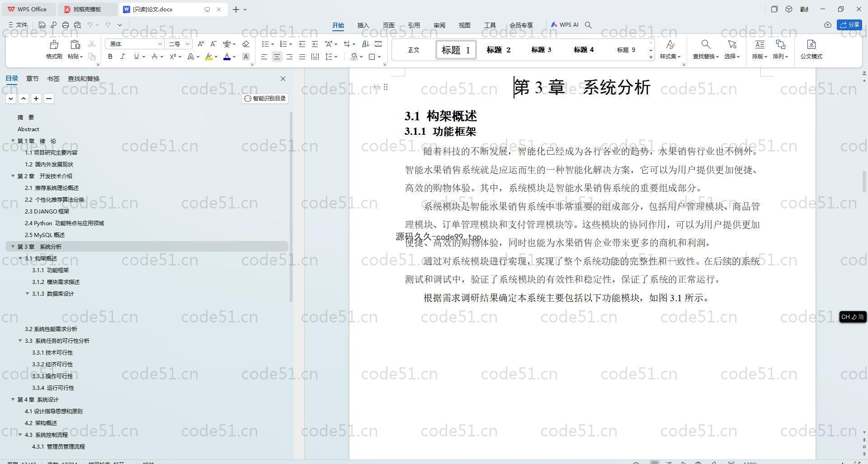
Task: Expand the styles gallery list
Action: click(651, 57)
